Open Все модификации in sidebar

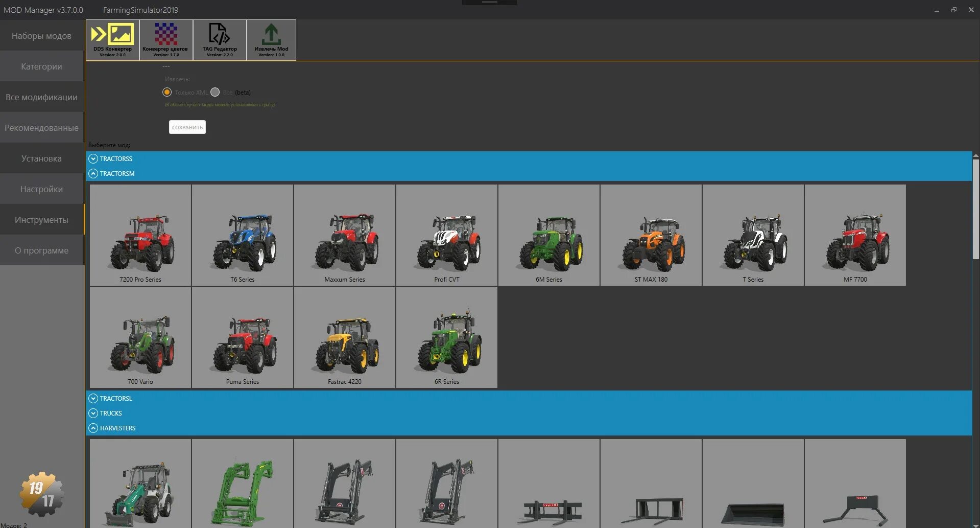(41, 97)
